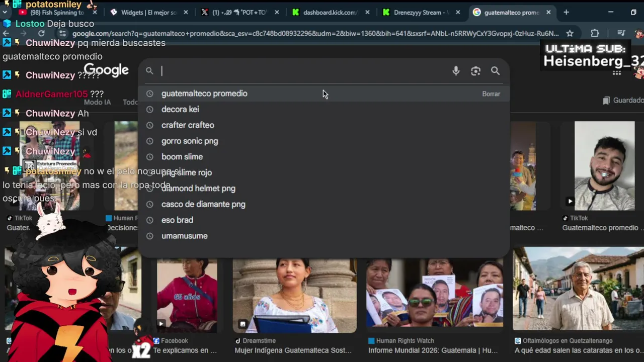Open Google Lens image search icon
Screen dimensions: 644x362
click(x=475, y=71)
